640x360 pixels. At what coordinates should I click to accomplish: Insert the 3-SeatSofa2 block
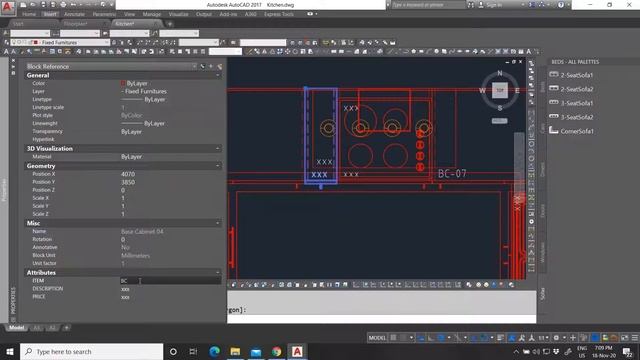pos(571,117)
